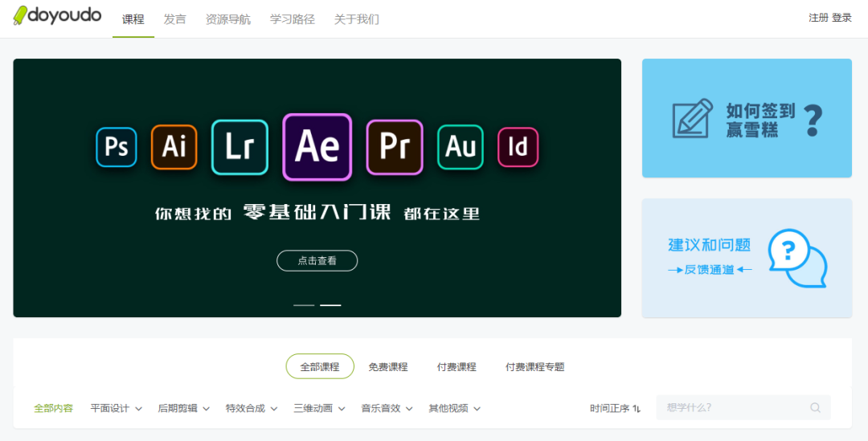The width and height of the screenshot is (868, 441).
Task: Click the 零基础入门课 banner headline
Action: [317, 212]
